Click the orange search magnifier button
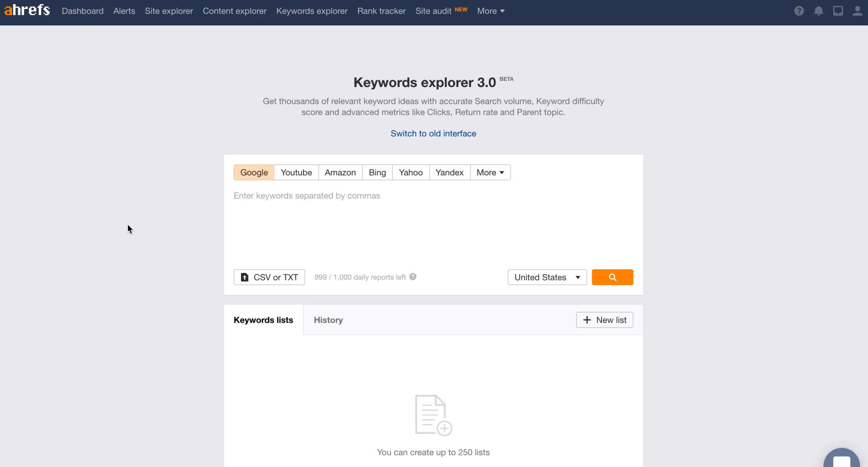The image size is (868, 467). (613, 277)
